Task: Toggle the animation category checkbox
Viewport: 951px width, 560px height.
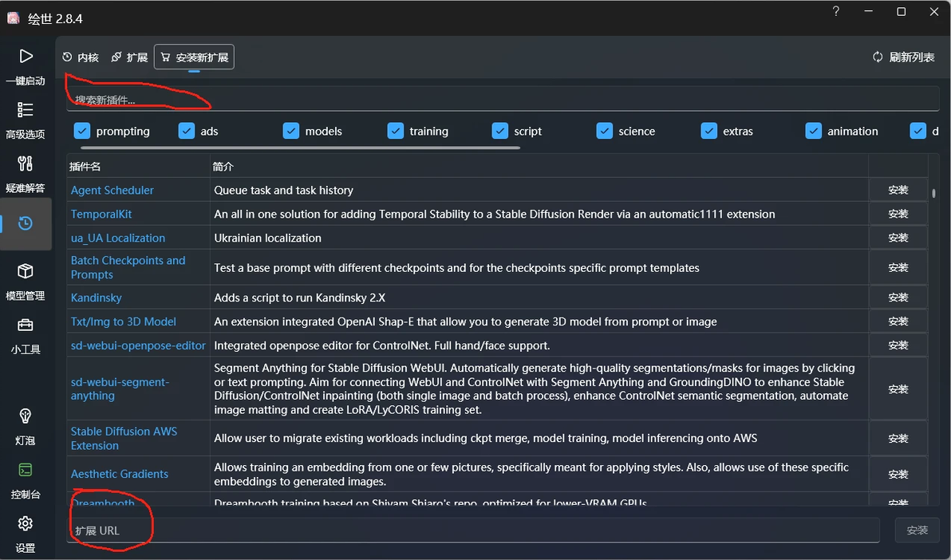Action: pos(813,131)
